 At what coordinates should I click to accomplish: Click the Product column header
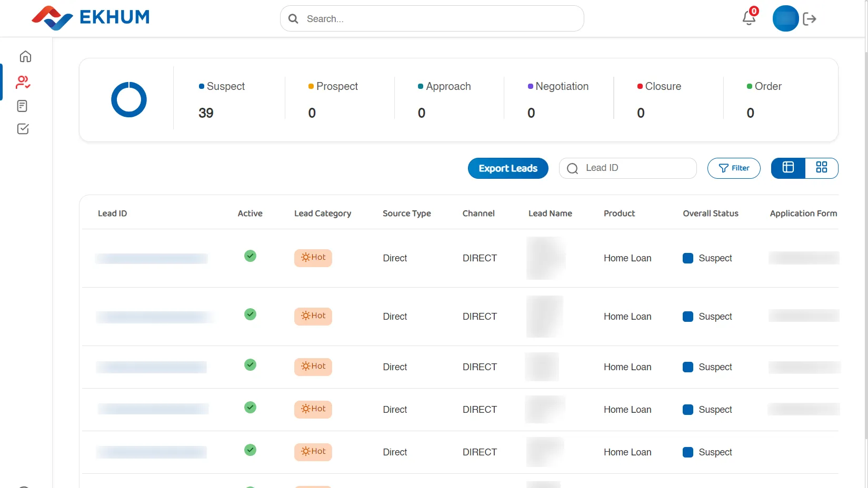point(619,213)
